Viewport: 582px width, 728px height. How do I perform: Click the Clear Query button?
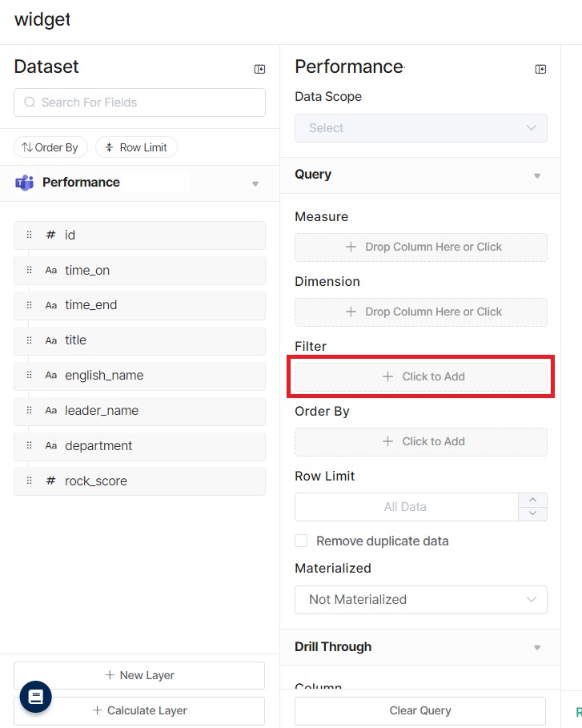point(420,710)
